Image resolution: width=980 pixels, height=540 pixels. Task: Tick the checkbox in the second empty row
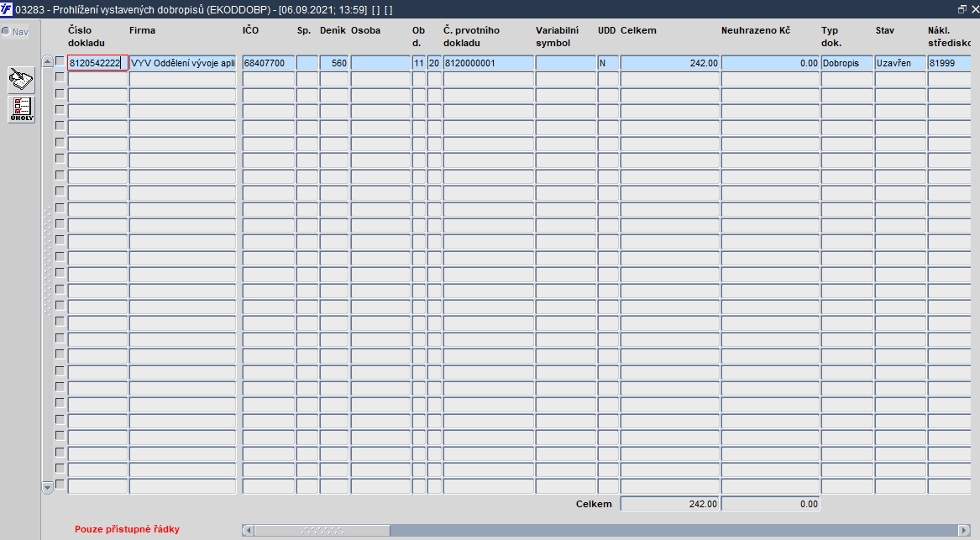coord(60,94)
